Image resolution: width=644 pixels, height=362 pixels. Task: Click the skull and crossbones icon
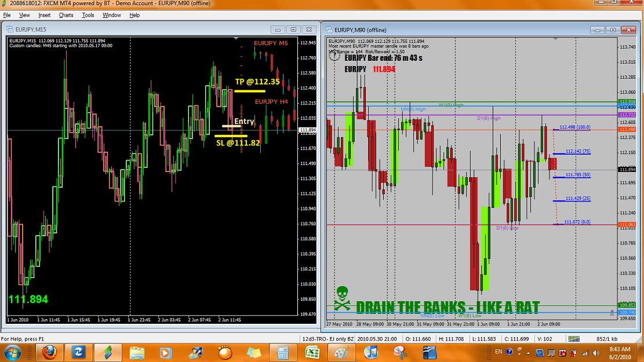[x=342, y=299]
